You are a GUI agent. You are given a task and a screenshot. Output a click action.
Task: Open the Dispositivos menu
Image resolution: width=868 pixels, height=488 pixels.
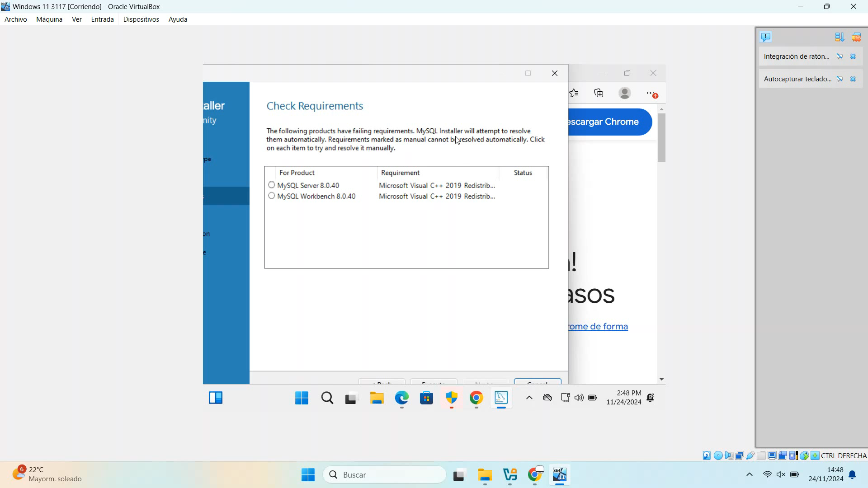(141, 19)
